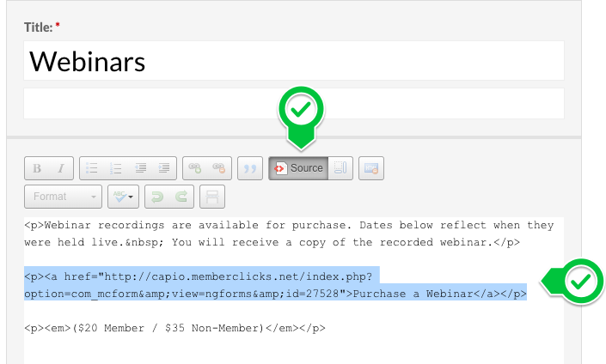Toggle show blocks button
Image resolution: width=606 pixels, height=364 pixels.
[340, 168]
